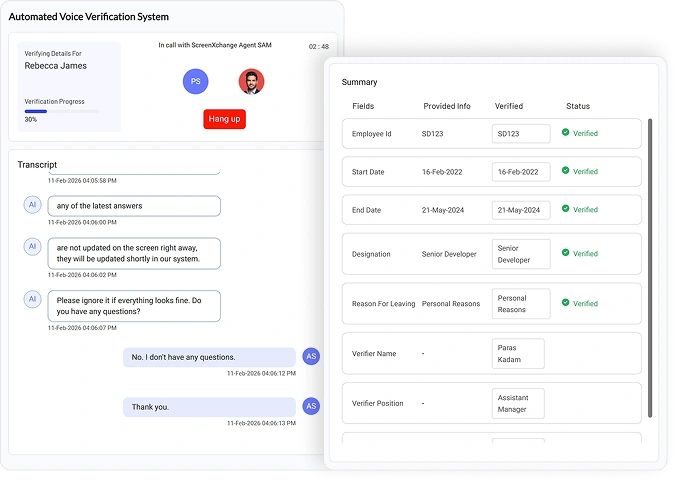This screenshot has width=680, height=485.
Task: Click the Rebecca James verification card
Action: 69,86
